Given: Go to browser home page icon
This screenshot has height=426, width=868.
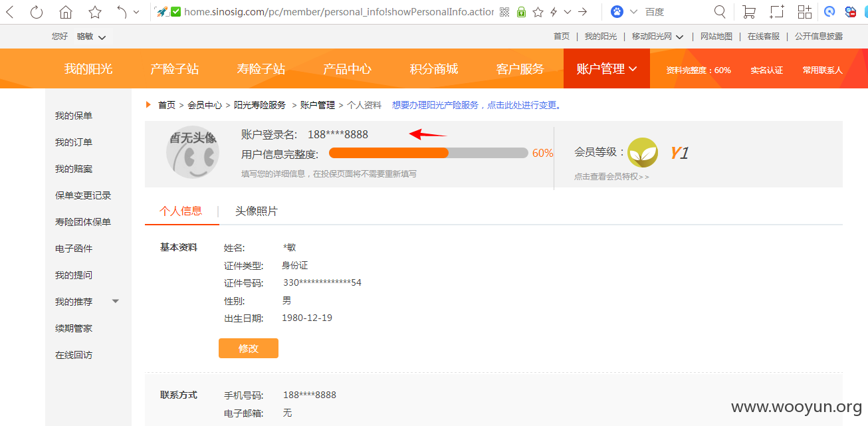Looking at the screenshot, I should [66, 12].
